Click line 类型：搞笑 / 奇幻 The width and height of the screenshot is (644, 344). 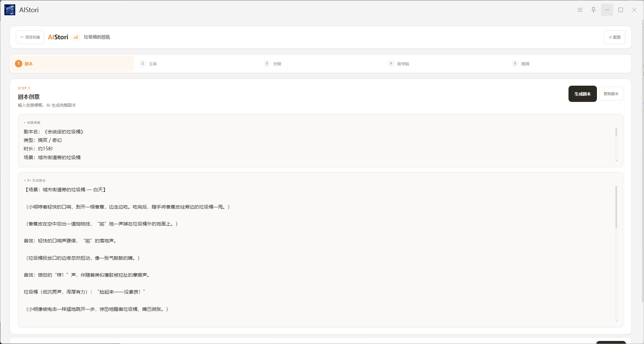click(x=43, y=140)
